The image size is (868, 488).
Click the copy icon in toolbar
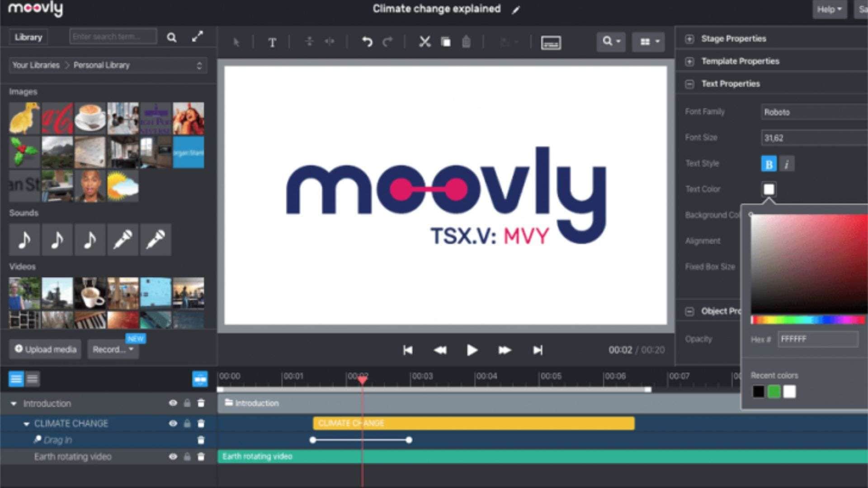click(x=446, y=42)
